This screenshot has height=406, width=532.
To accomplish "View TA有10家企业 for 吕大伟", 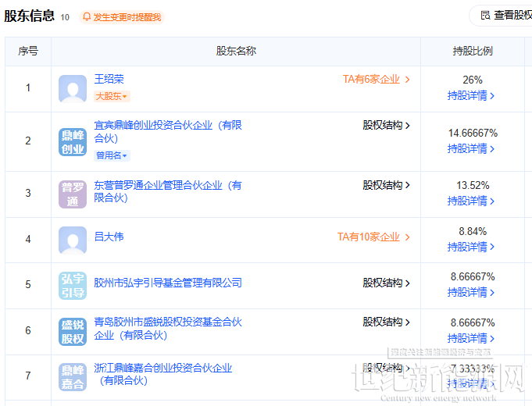I will click(x=373, y=237).
